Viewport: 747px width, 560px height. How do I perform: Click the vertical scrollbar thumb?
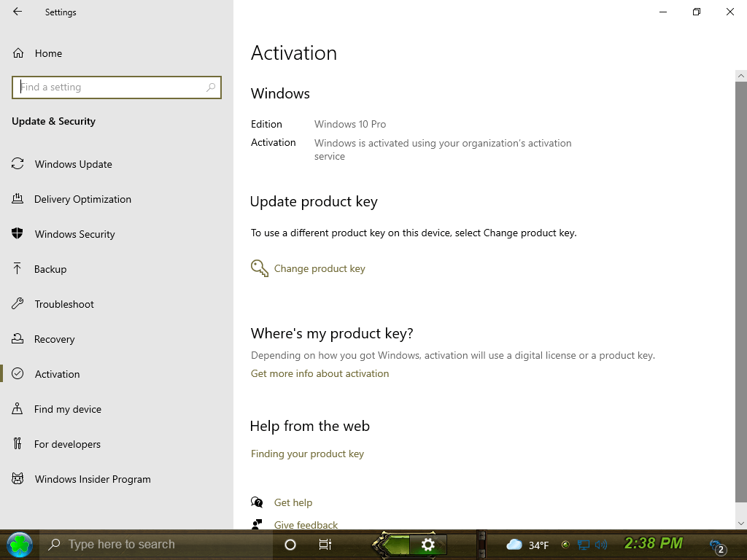[741, 292]
